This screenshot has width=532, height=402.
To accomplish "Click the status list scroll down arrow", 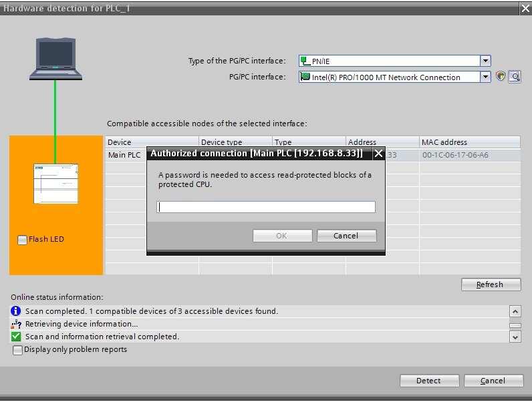I will pos(515,337).
